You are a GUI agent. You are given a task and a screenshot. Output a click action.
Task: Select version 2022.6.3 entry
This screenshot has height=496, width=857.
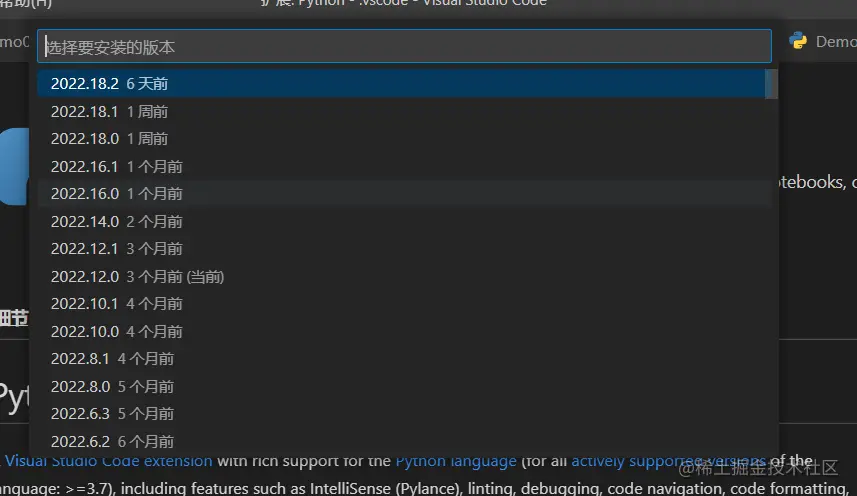[401, 414]
